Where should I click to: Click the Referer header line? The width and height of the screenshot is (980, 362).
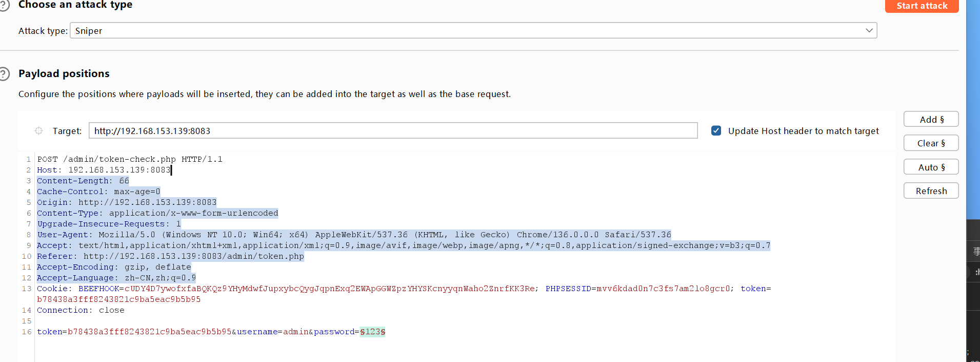pos(170,256)
